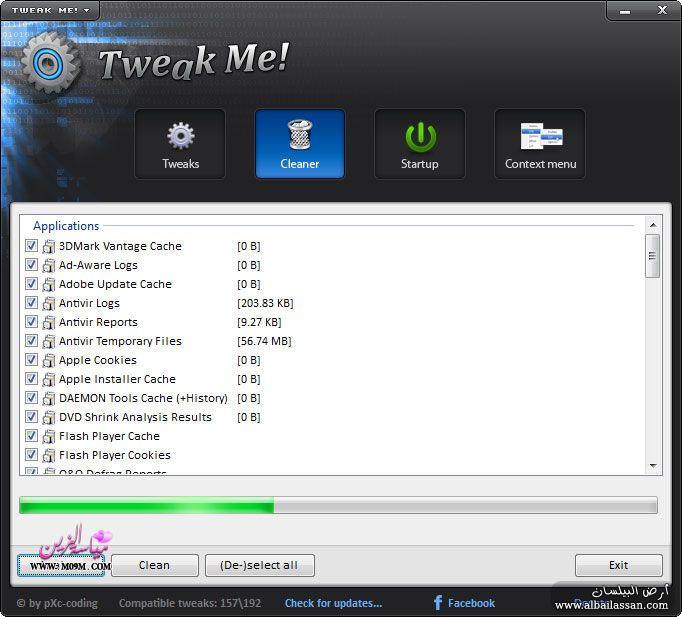
Task: Click the DAEMON Tools Cache item icon
Action: tap(49, 398)
